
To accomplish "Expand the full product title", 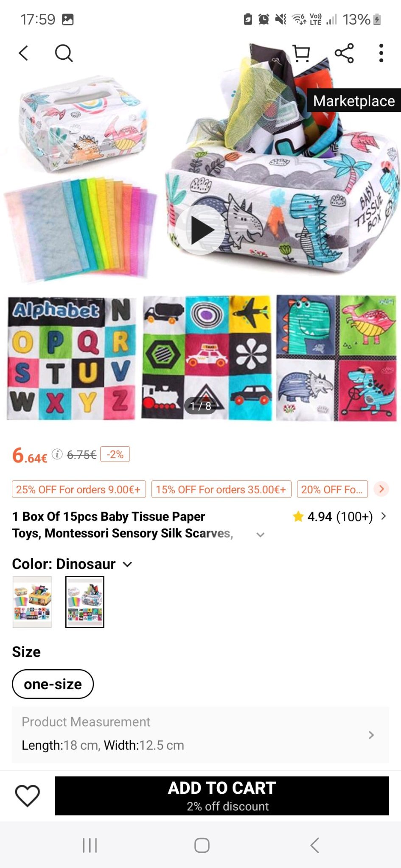I will coord(261,535).
